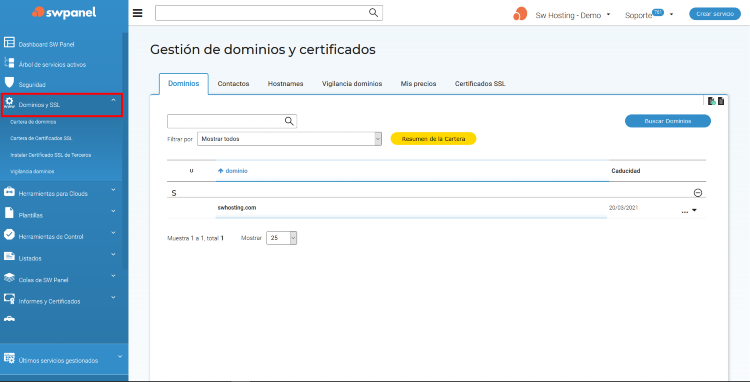Collapse the S group with minus icon
The width and height of the screenshot is (750, 382).
(x=698, y=193)
